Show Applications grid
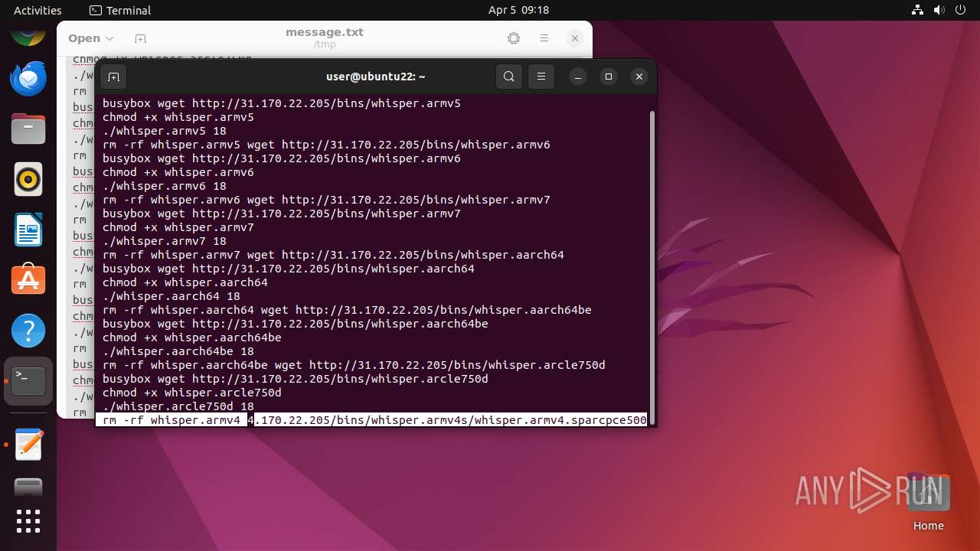Image resolution: width=980 pixels, height=551 pixels. [28, 521]
